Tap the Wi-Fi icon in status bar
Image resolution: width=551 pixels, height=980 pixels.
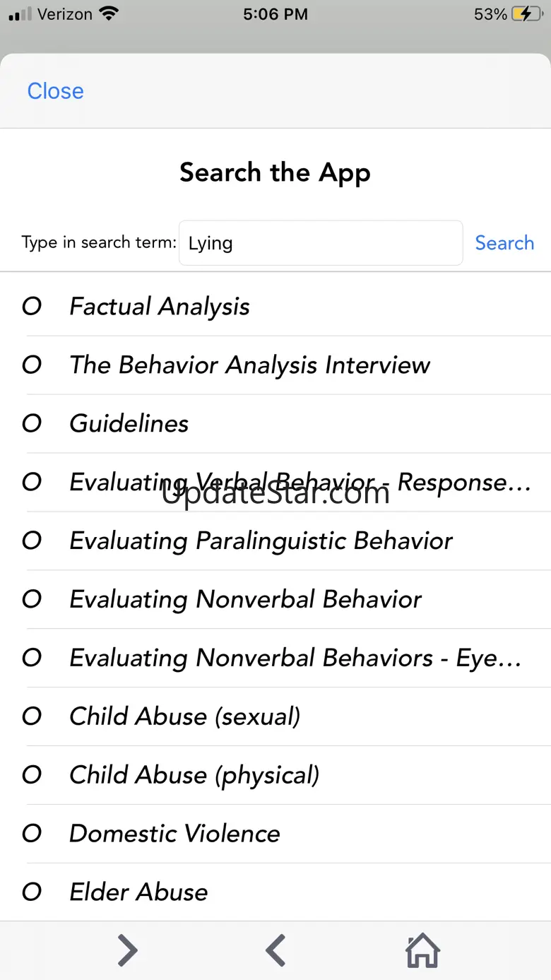[x=109, y=13]
